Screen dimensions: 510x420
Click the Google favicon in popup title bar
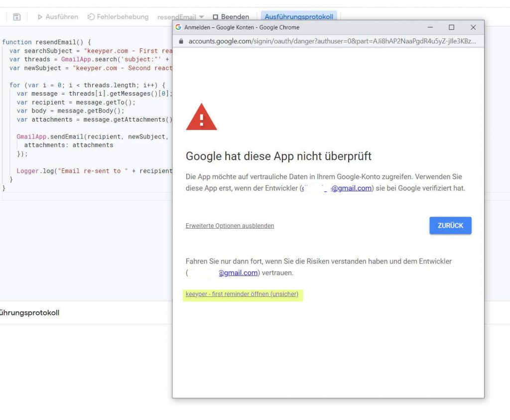coord(179,27)
